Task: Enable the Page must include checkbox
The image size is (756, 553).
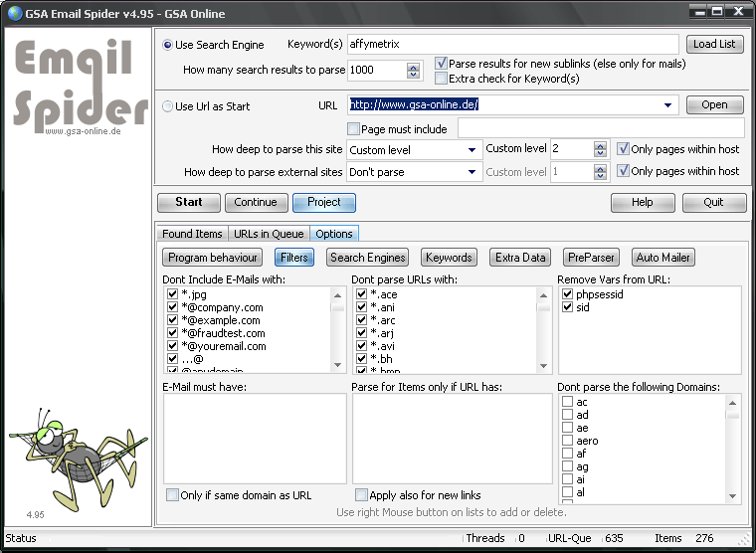Action: pos(353,128)
